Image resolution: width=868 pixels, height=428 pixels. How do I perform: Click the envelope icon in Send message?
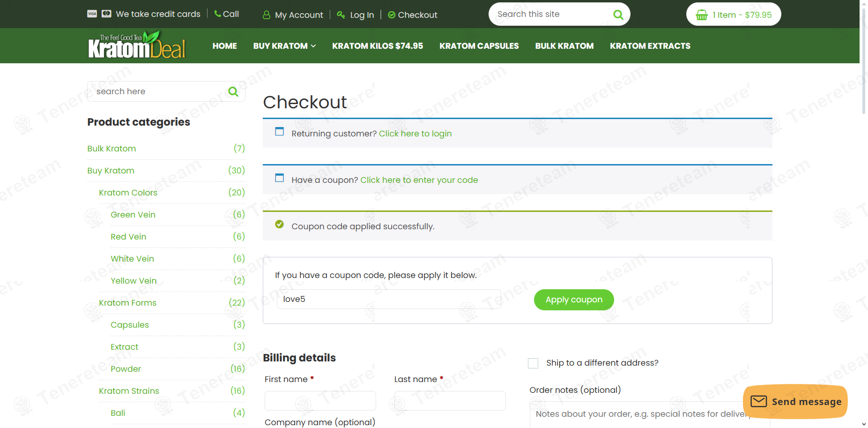[x=758, y=401]
